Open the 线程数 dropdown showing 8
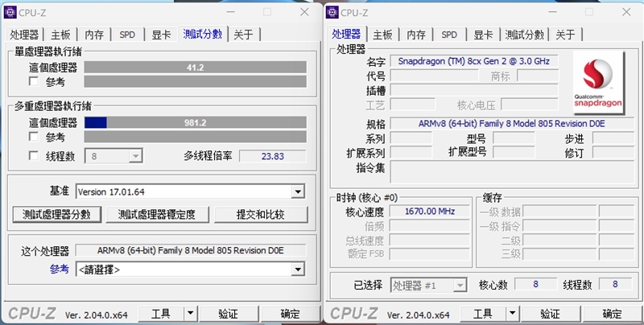 [114, 156]
